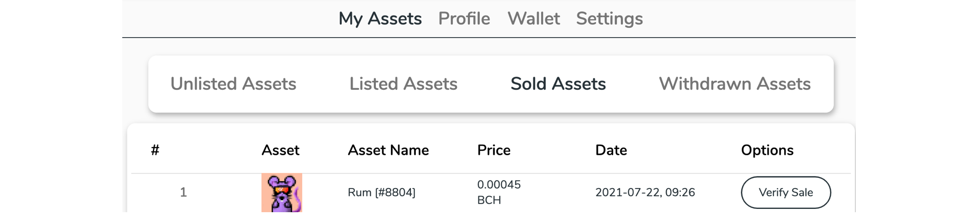Click the Price column header
The width and height of the screenshot is (980, 217).
coord(493,150)
